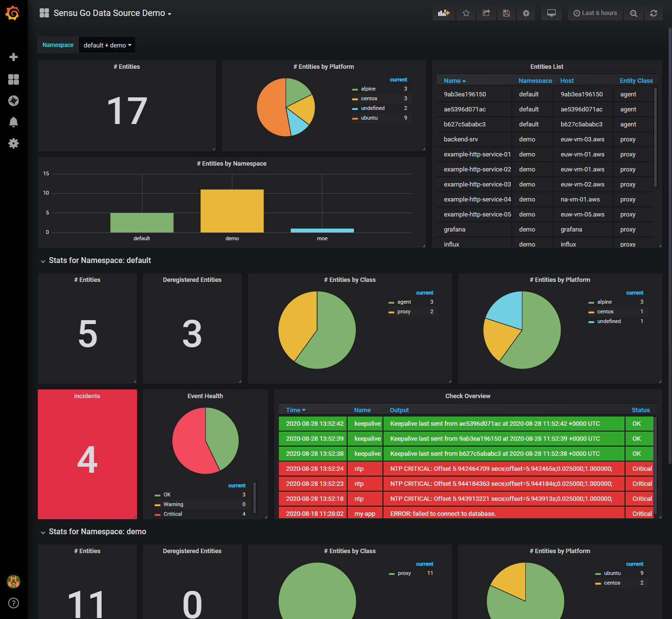672x619 pixels.
Task: Click the na-vm-01.aws host cell
Action: tap(580, 200)
